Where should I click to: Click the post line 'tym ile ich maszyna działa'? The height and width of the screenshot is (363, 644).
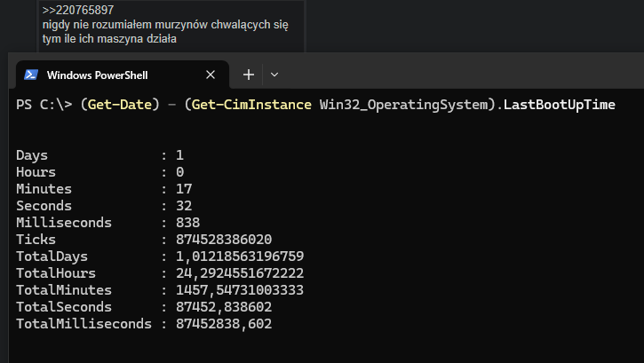point(109,39)
